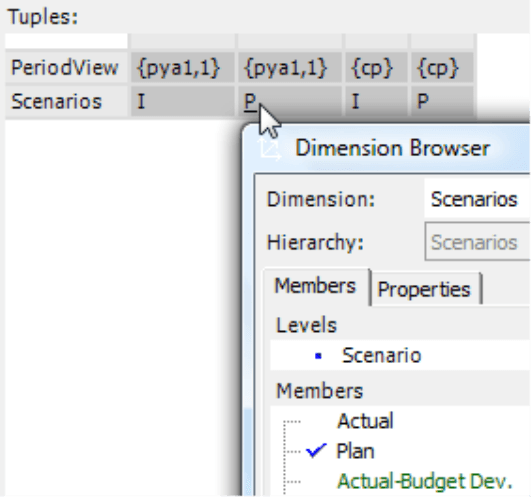Select the Actual-Budget Dev. member
The width and height of the screenshot is (531, 497).
coord(425,481)
